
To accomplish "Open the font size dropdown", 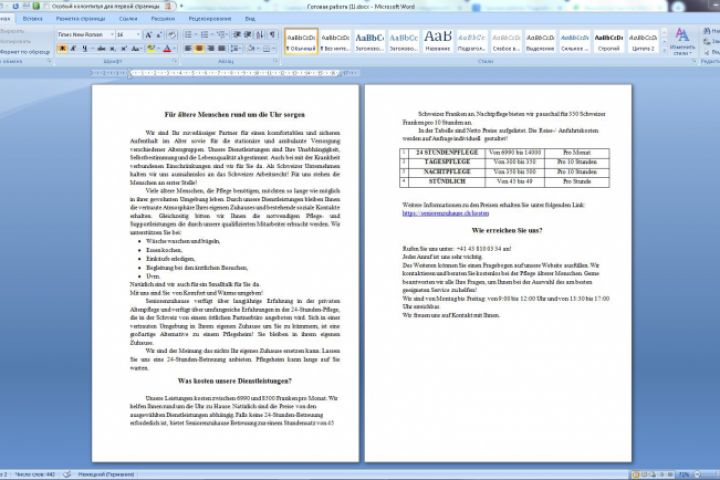I will click(x=138, y=35).
